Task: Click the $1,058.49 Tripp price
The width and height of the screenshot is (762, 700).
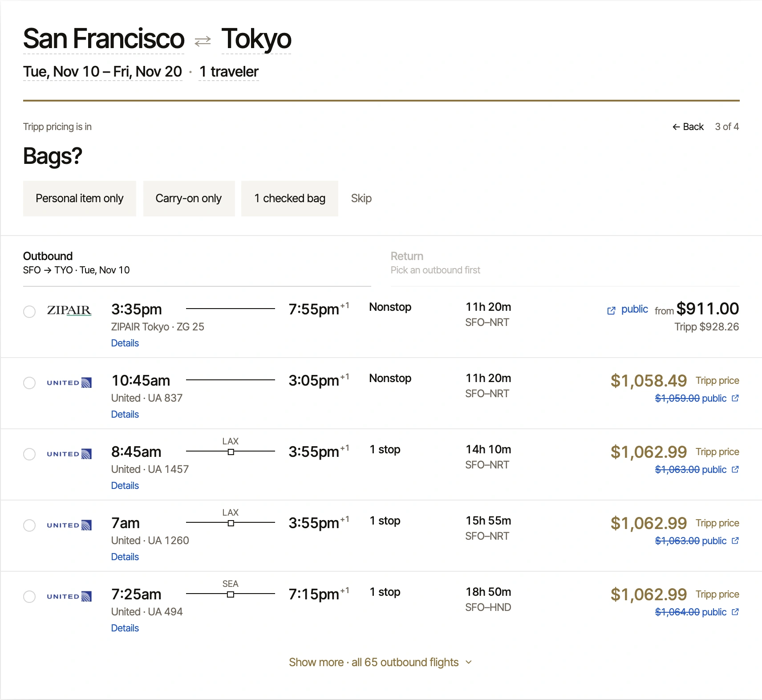Action: pyautogui.click(x=649, y=381)
